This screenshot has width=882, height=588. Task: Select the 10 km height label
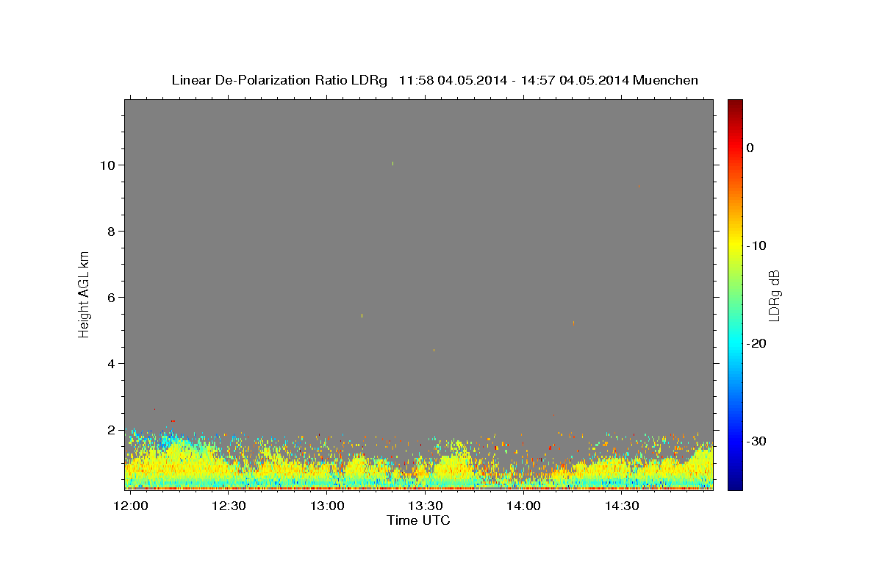[107, 165]
